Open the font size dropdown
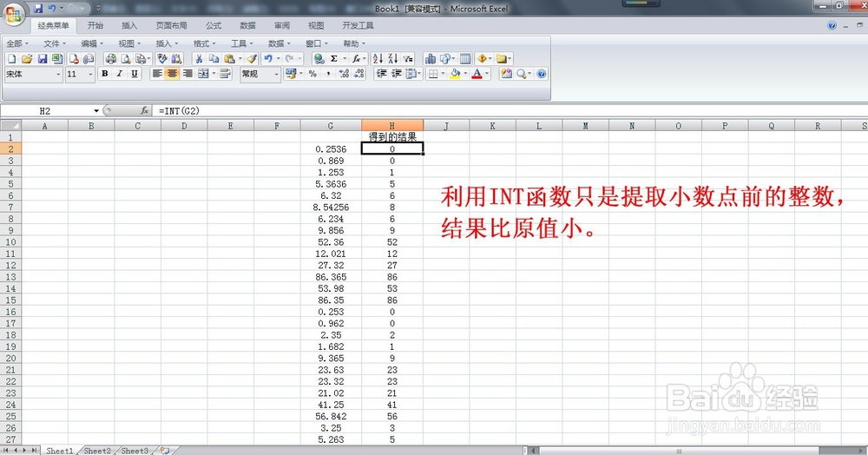This screenshot has height=455, width=868. [x=91, y=74]
